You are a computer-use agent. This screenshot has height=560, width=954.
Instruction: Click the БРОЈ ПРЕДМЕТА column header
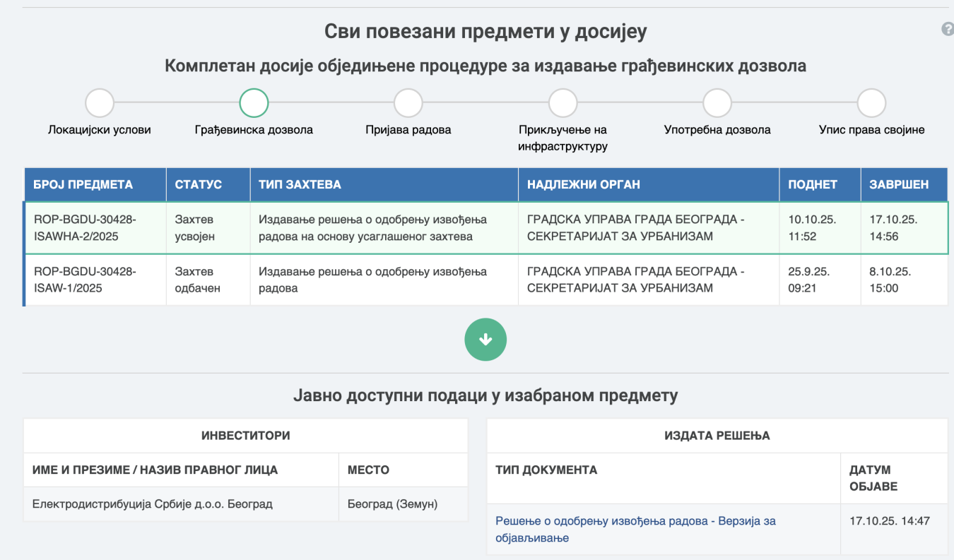point(83,184)
